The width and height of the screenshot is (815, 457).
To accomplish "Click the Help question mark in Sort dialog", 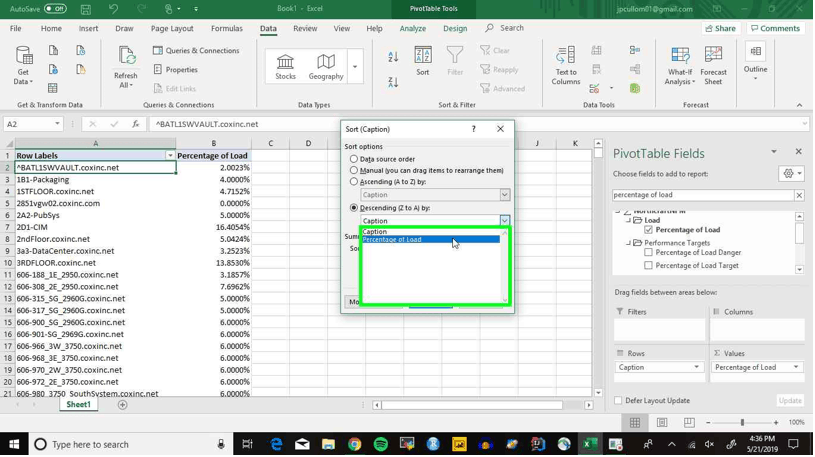I will click(x=474, y=129).
